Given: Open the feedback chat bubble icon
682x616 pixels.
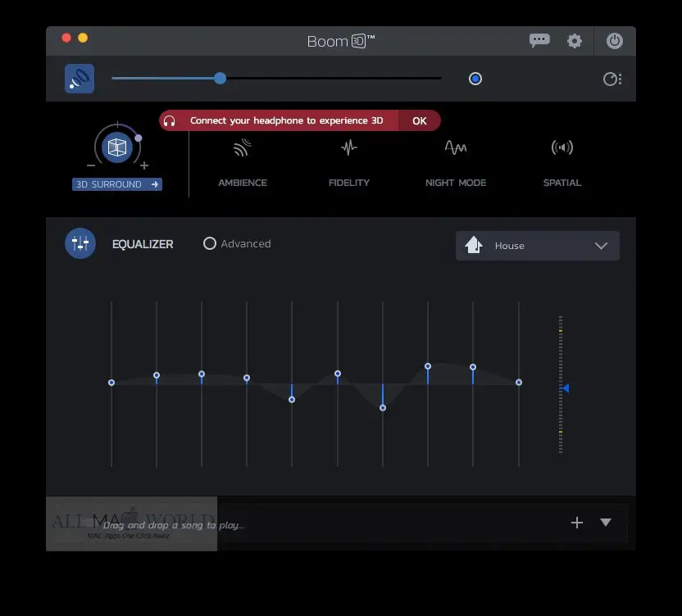Looking at the screenshot, I should click(x=539, y=41).
